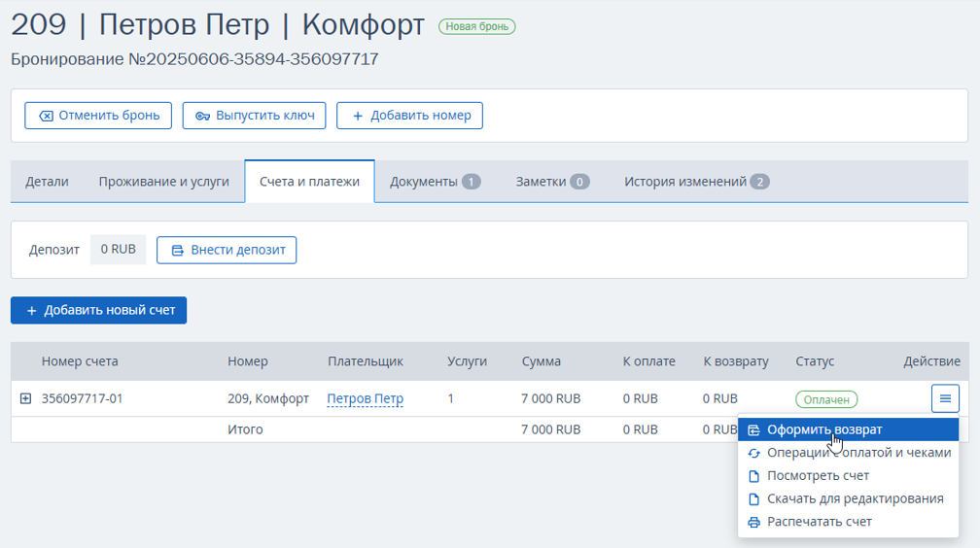Click the 0 RUB deposit value
980x548 pixels.
coord(119,250)
